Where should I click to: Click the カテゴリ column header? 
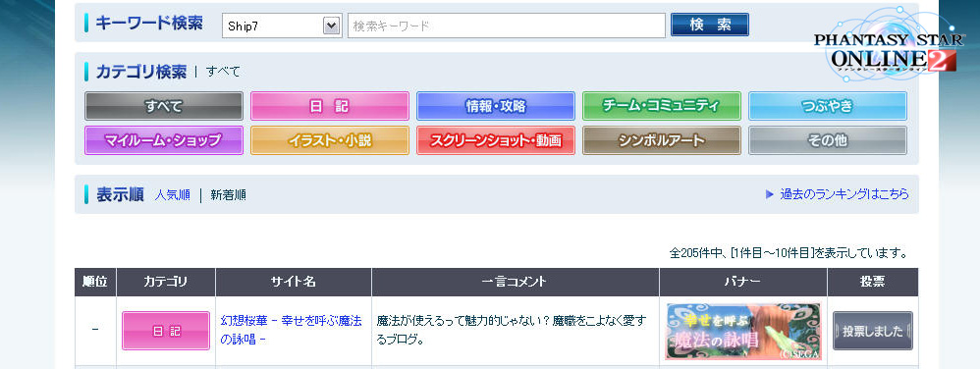click(166, 283)
